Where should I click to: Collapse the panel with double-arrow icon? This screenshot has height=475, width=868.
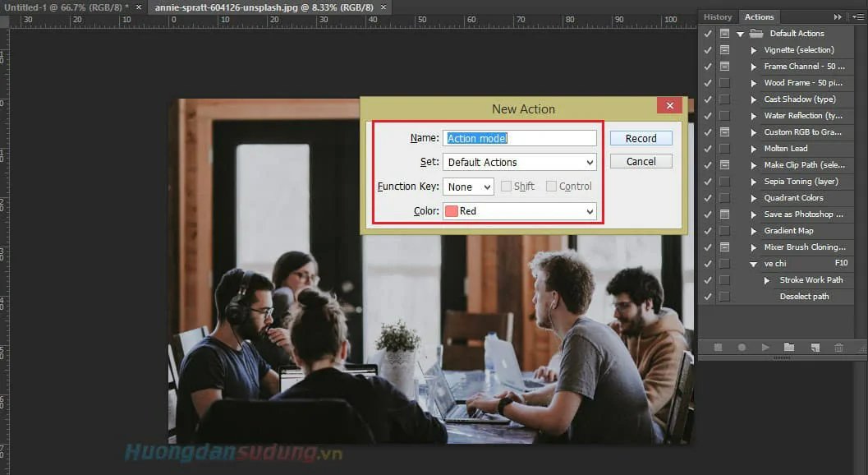[x=837, y=16]
